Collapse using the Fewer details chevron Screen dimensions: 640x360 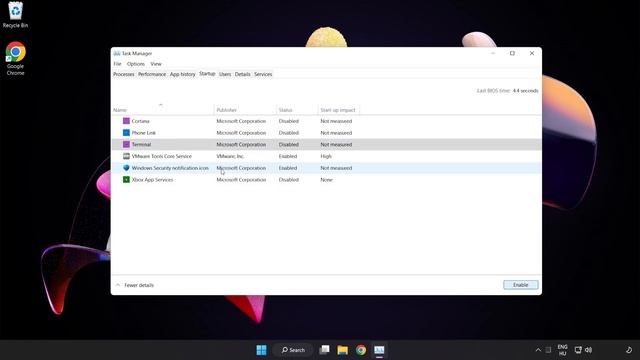[118, 285]
